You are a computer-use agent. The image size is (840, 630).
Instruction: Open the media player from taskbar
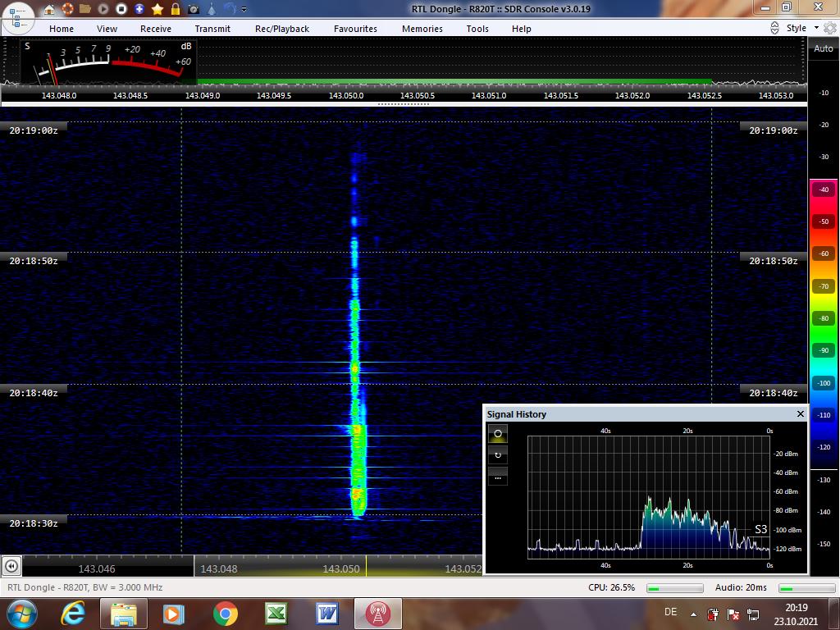pyautogui.click(x=173, y=614)
